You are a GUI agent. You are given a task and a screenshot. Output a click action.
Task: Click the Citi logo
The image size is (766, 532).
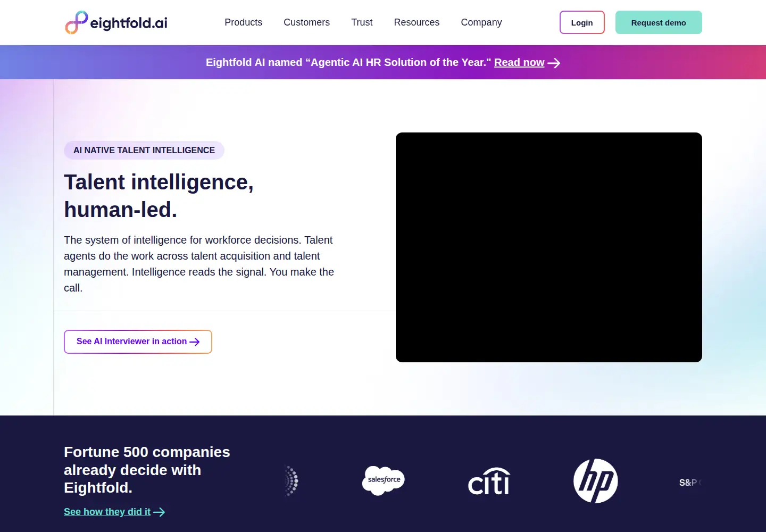click(x=489, y=481)
